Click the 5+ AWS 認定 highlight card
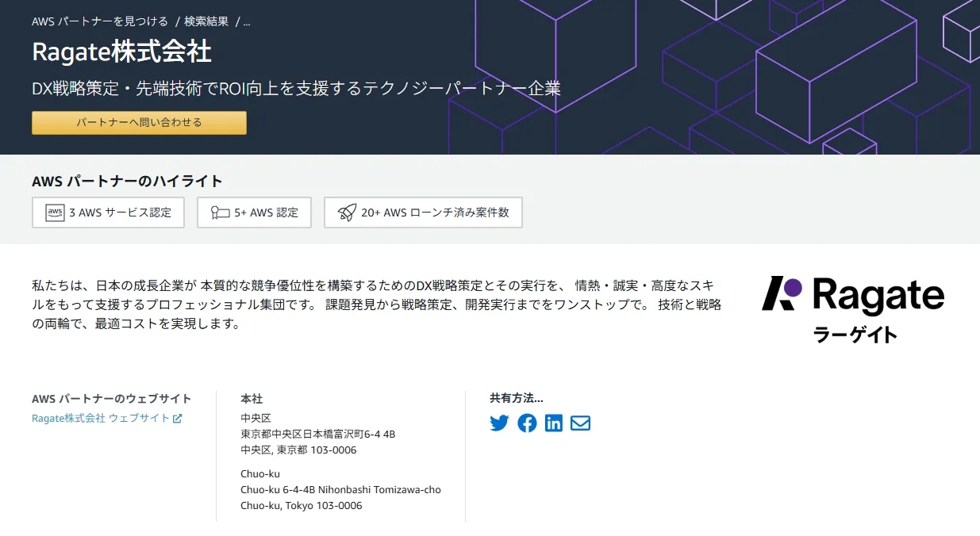This screenshot has height=536, width=980. 254,212
